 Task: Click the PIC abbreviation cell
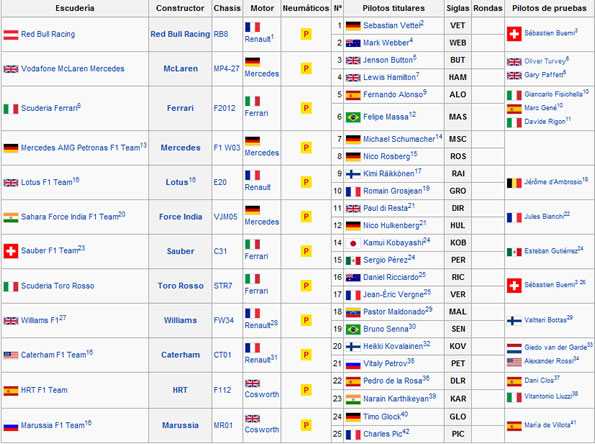[458, 434]
